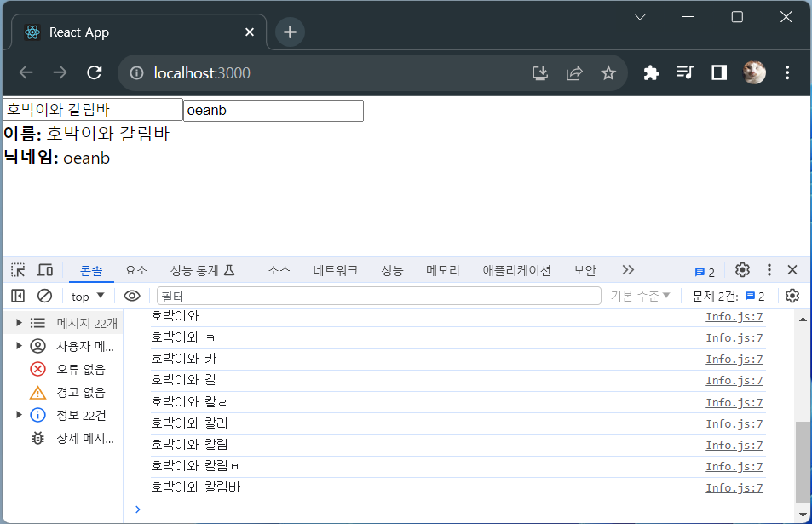This screenshot has width=812, height=524.
Task: Switch to the 소스 tab
Action: 279,270
